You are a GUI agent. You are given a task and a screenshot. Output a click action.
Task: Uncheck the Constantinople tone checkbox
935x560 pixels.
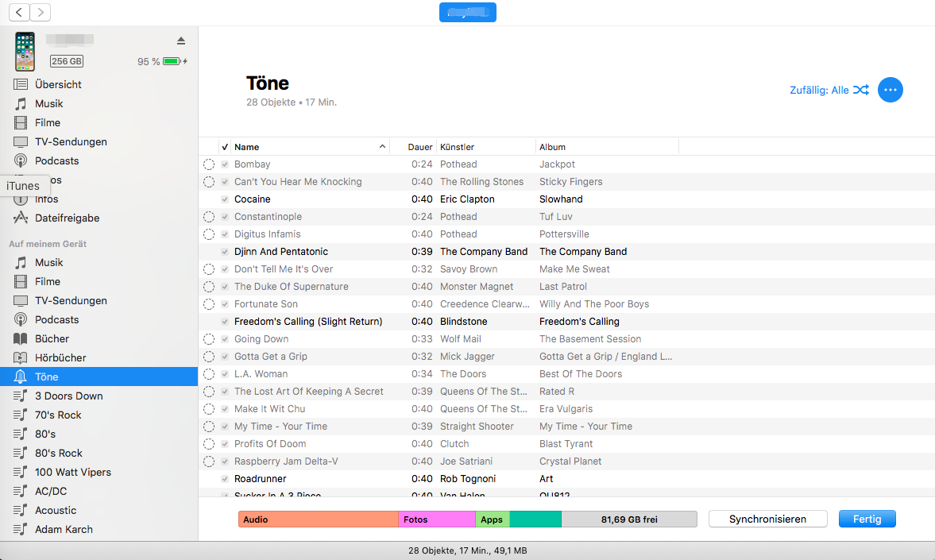click(226, 217)
